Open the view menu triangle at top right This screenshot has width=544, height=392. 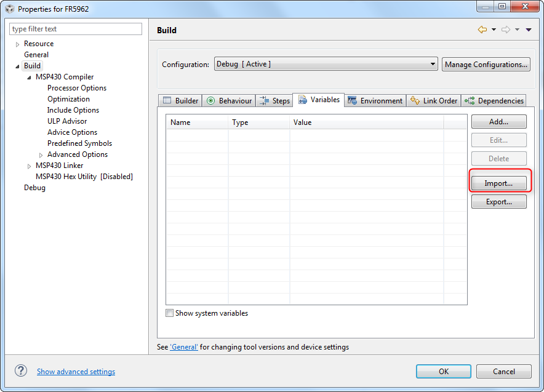tap(528, 29)
